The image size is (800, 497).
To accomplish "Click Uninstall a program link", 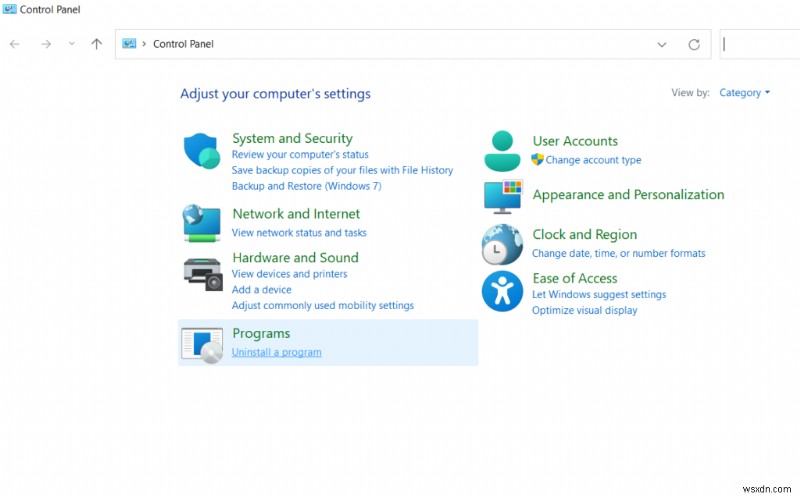I will 277,352.
